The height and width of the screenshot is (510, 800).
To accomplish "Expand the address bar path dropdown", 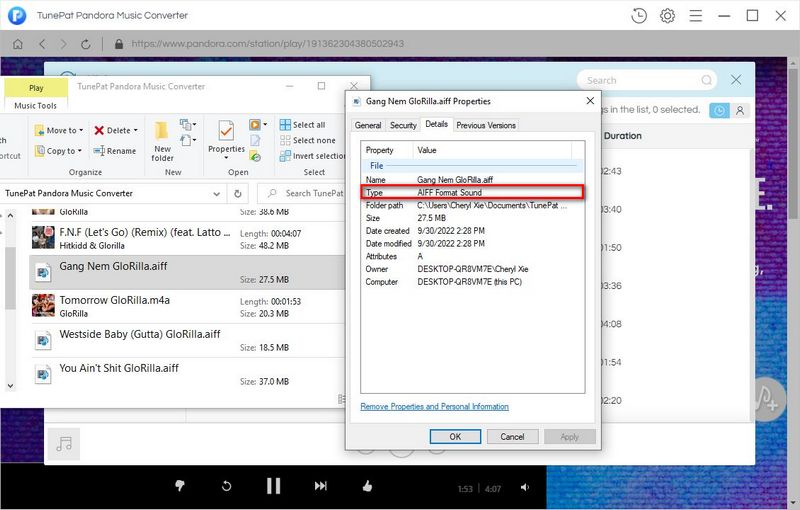I will (216, 194).
